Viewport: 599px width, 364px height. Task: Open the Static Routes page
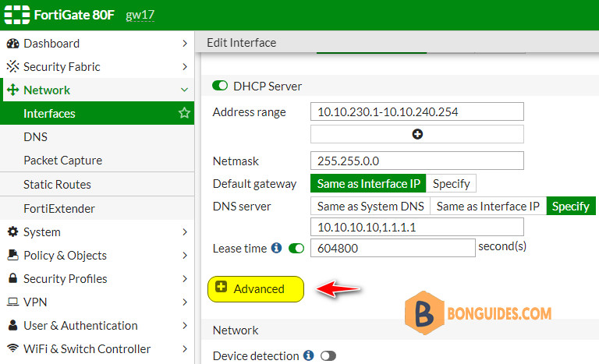(x=97, y=185)
